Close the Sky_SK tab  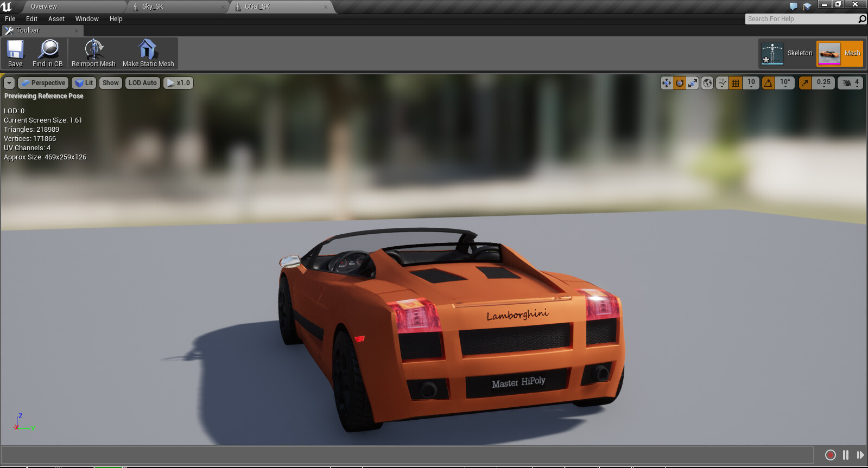[223, 7]
